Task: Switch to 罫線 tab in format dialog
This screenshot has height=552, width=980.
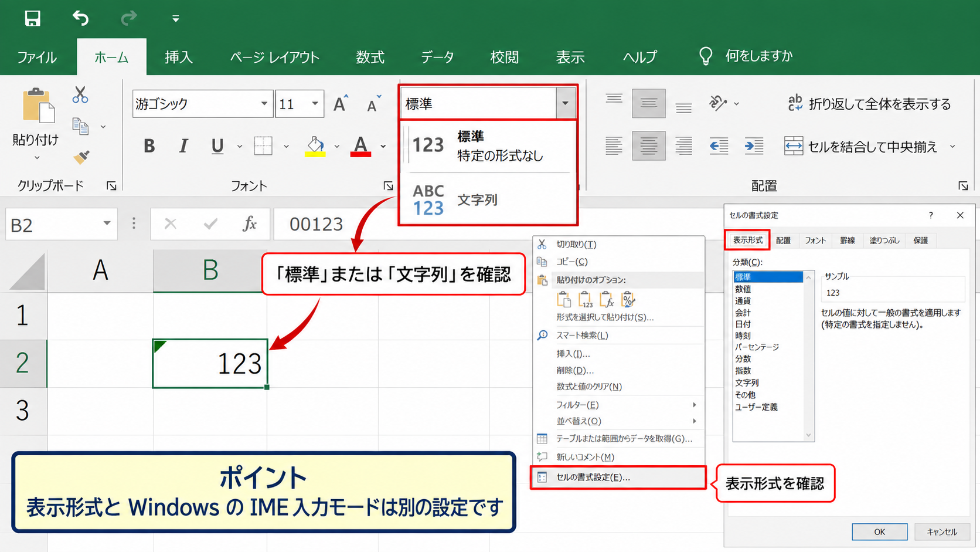Action: [x=848, y=240]
